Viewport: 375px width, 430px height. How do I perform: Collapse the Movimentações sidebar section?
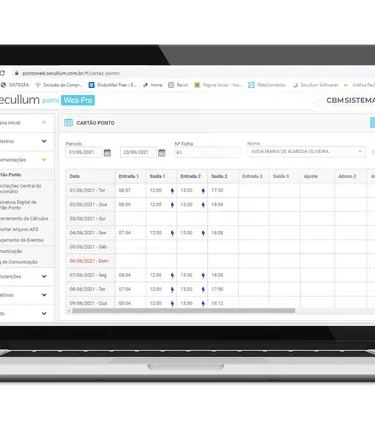pyautogui.click(x=44, y=160)
